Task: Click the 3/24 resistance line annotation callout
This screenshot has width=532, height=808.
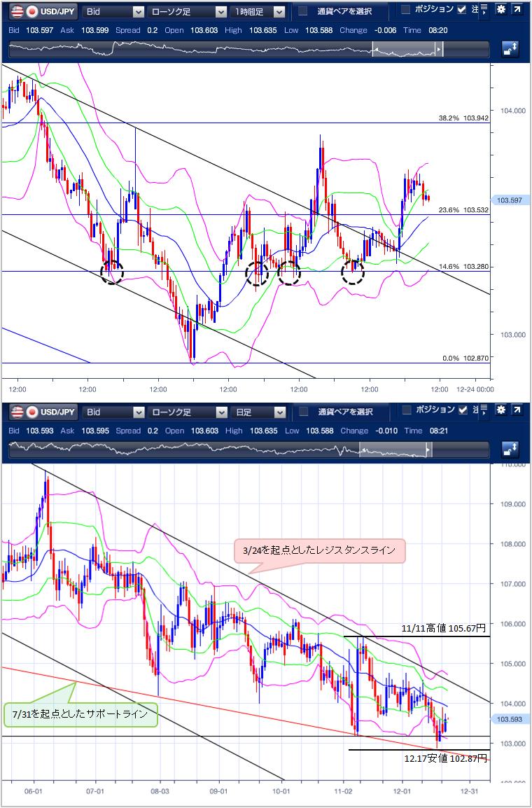Action: pos(318,551)
